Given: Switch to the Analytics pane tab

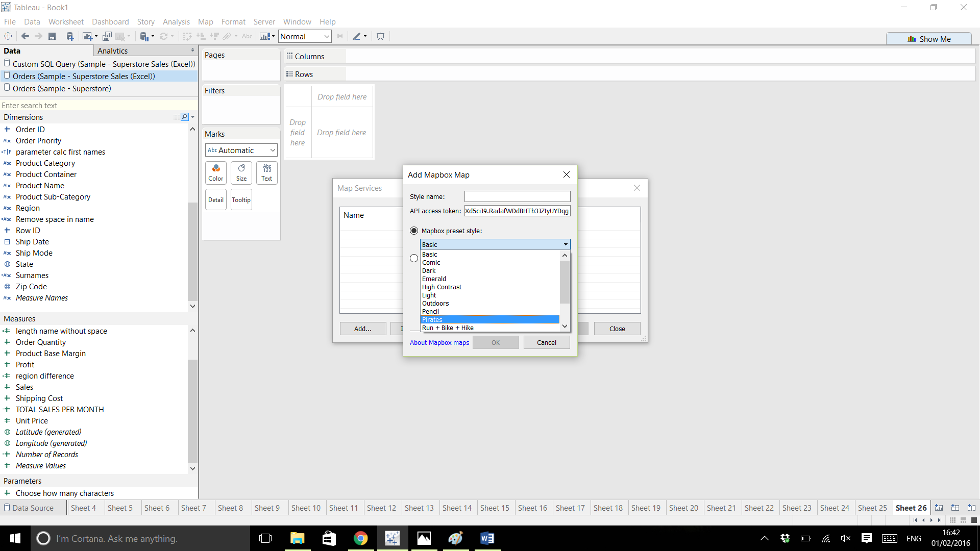Looking at the screenshot, I should (113, 51).
